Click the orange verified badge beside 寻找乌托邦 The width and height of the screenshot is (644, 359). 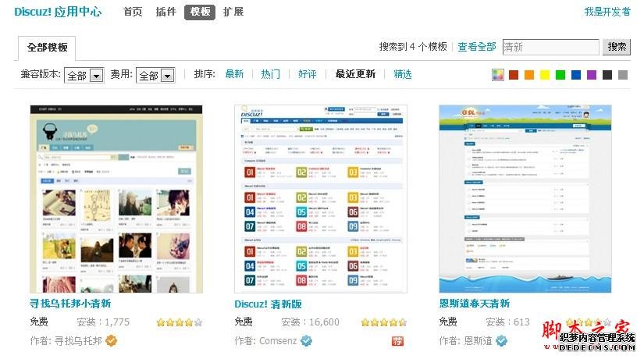click(x=111, y=340)
